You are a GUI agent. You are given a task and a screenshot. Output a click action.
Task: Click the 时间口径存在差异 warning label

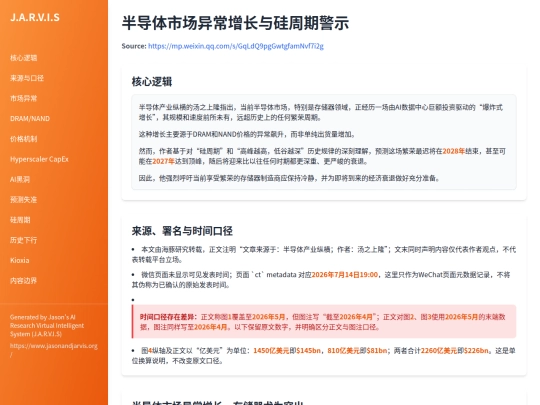[168, 317]
